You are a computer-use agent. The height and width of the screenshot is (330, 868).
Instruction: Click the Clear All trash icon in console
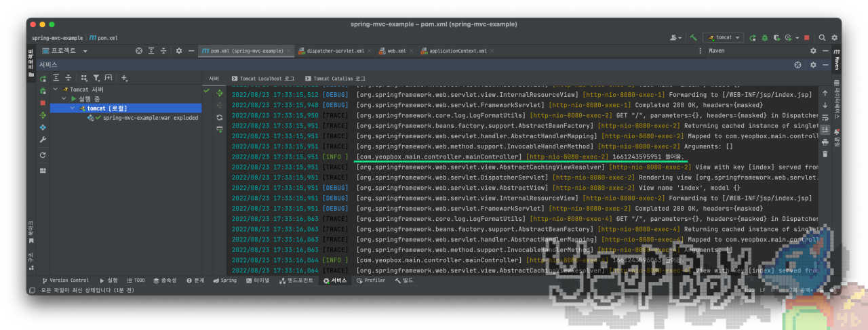pyautogui.click(x=825, y=154)
